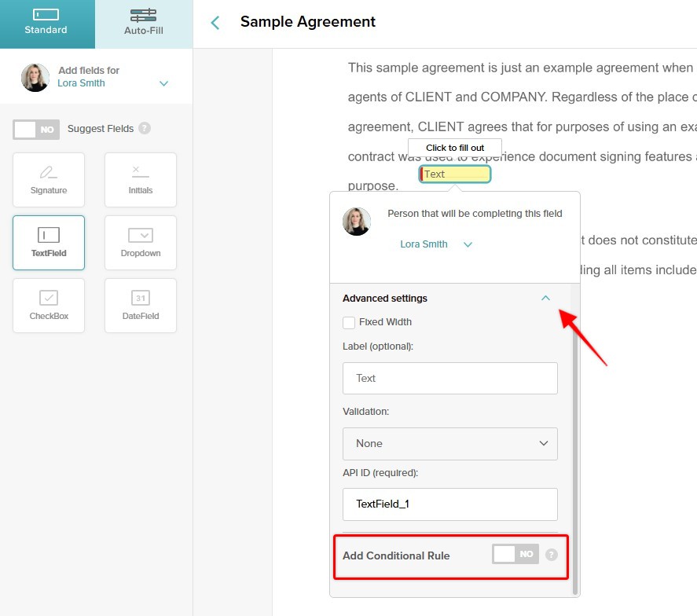This screenshot has width=697, height=616.
Task: Collapse the Advanced settings section
Action: point(545,298)
